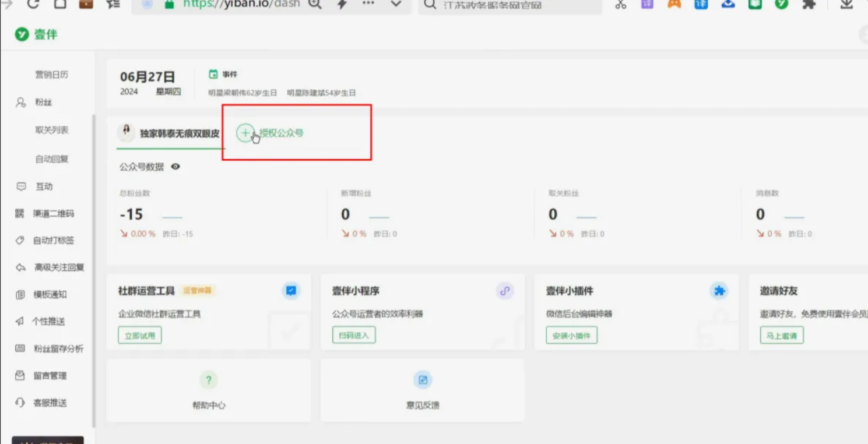The height and width of the screenshot is (444, 868).
Task: Open the three-dot menu in address bar
Action: point(368,3)
